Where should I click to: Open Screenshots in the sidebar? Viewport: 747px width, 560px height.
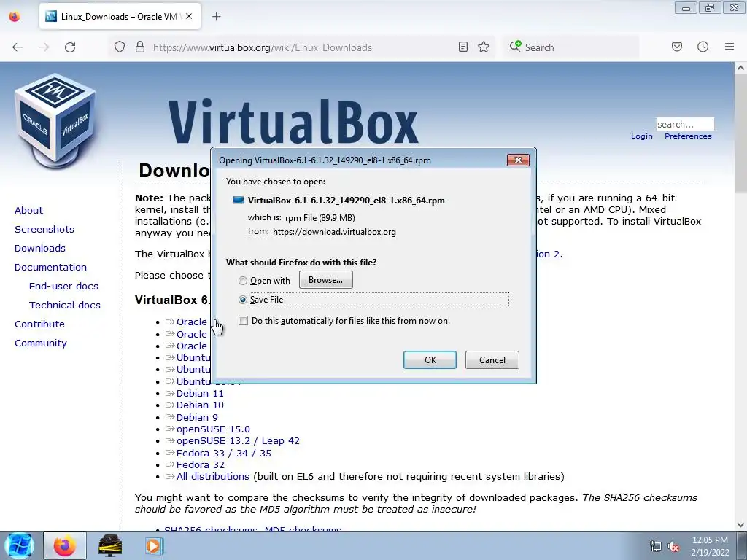[x=44, y=230]
